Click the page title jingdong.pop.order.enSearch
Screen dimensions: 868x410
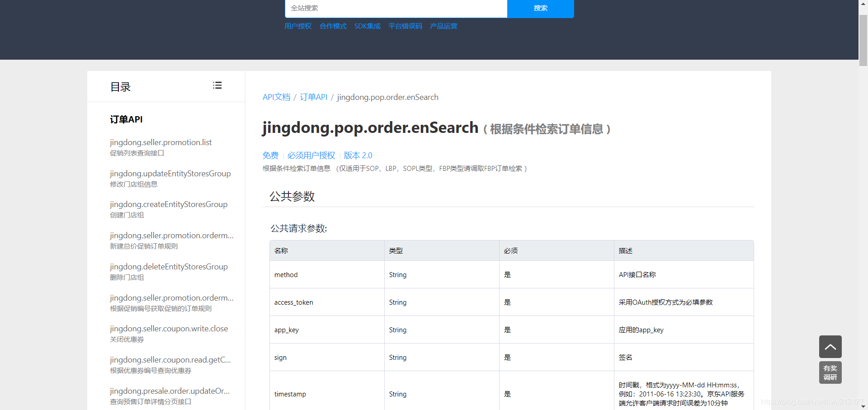coord(370,127)
